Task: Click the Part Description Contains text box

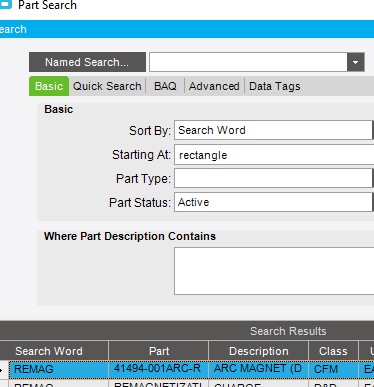Action: coord(274,271)
